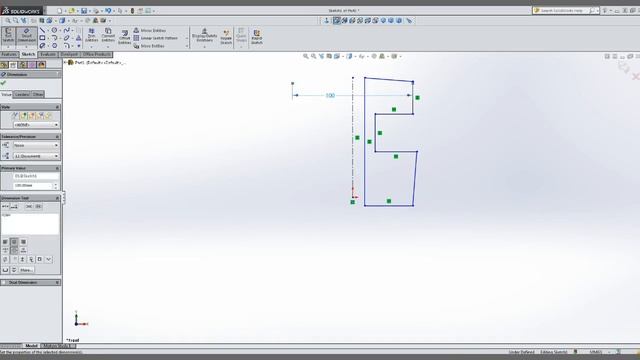This screenshot has height=360, width=640.
Task: Click the Zoom to Fit icon in view toolbar
Action: (306, 56)
